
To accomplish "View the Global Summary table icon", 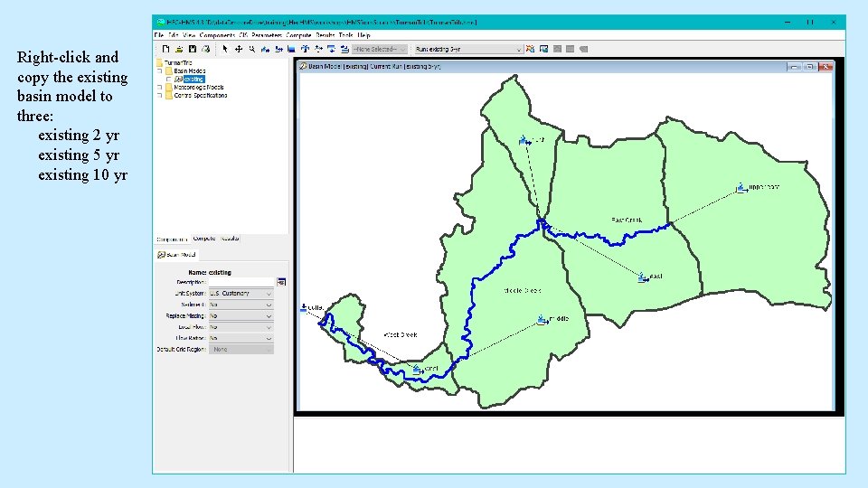I will point(543,49).
